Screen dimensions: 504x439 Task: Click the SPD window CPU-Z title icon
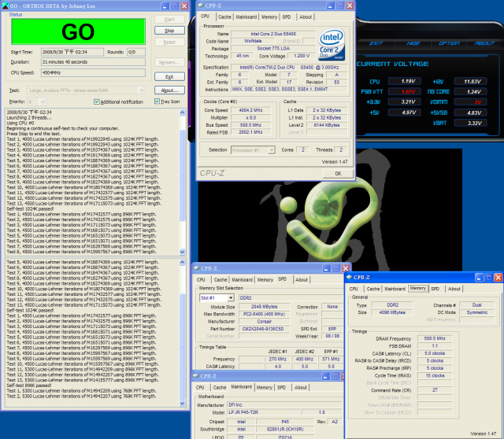pos(196,268)
